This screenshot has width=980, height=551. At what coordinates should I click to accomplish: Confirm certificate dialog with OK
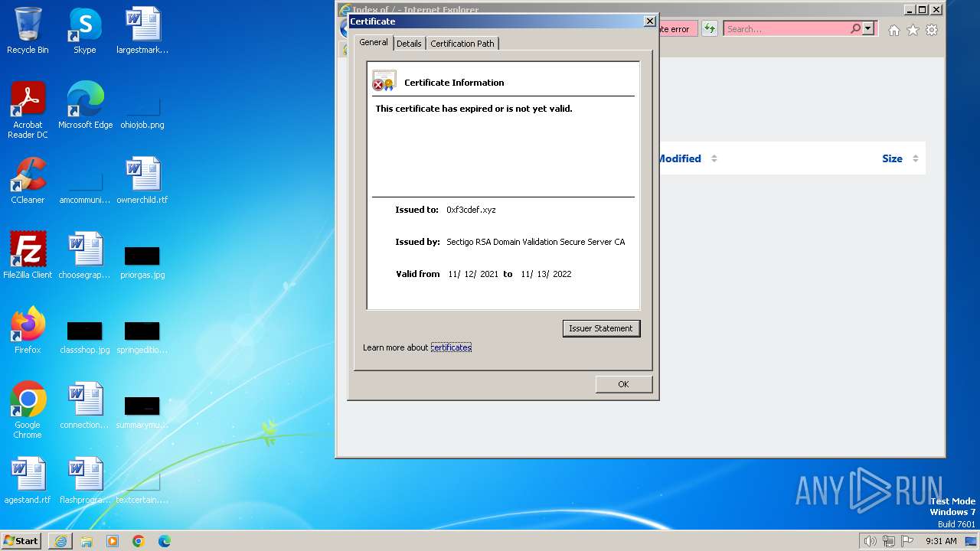[623, 384]
